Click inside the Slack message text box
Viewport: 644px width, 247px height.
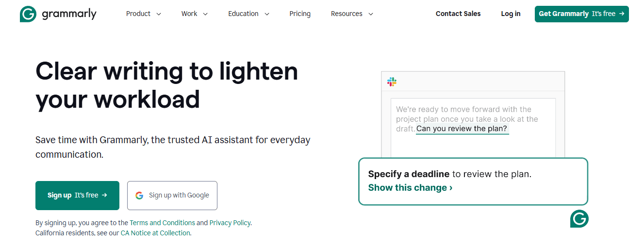[x=473, y=128]
